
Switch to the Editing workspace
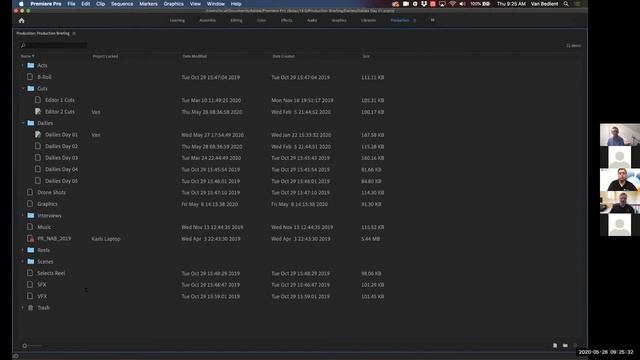pos(236,20)
